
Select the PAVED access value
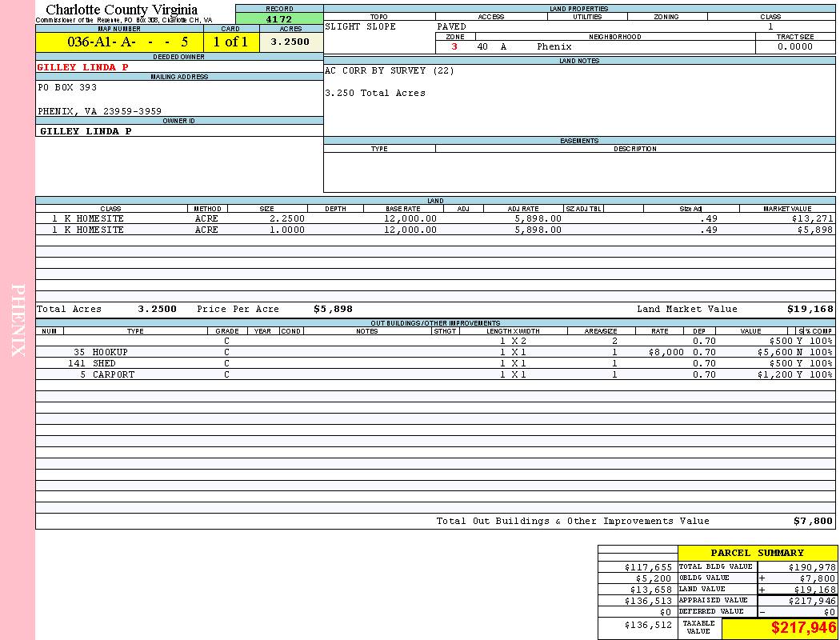coord(452,26)
